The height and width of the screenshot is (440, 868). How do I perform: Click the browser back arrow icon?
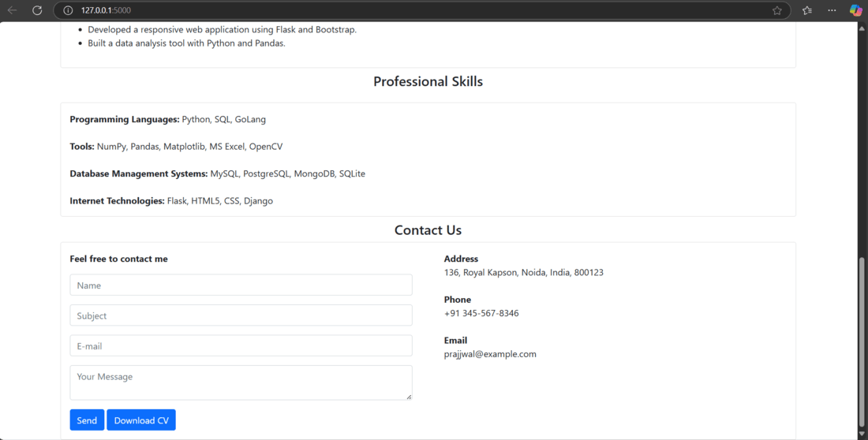click(x=12, y=10)
